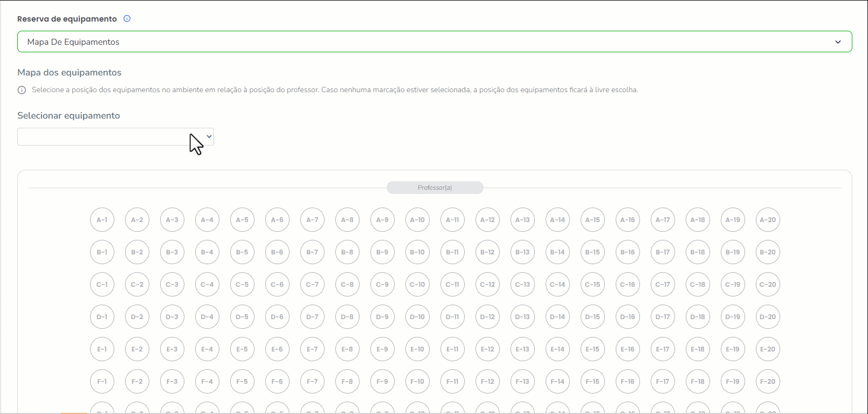Click info icon beside Reserva de equipamento
868x414 pixels.
127,18
